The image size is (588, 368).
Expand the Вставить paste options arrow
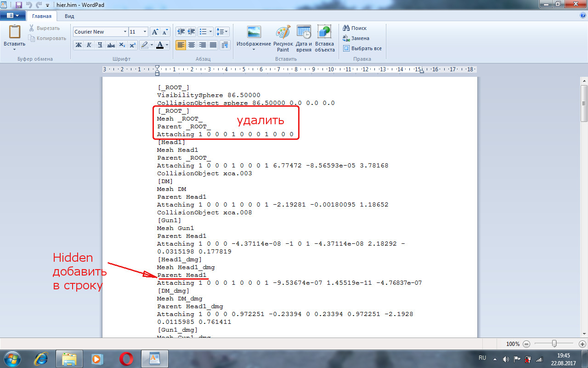pyautogui.click(x=15, y=49)
